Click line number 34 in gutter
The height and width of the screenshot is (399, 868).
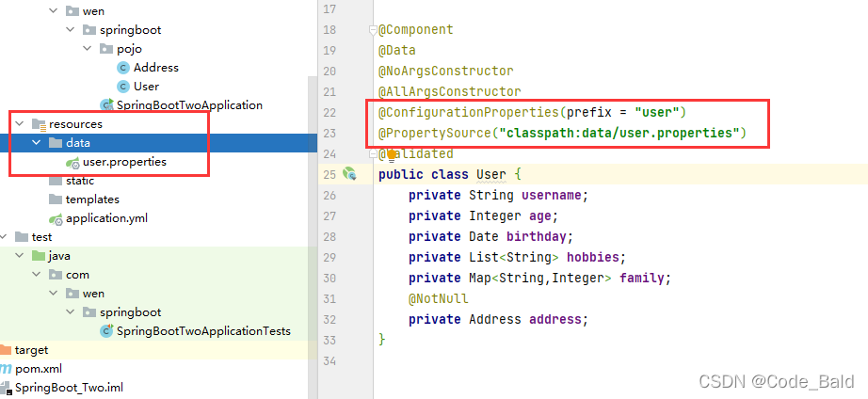[330, 360]
